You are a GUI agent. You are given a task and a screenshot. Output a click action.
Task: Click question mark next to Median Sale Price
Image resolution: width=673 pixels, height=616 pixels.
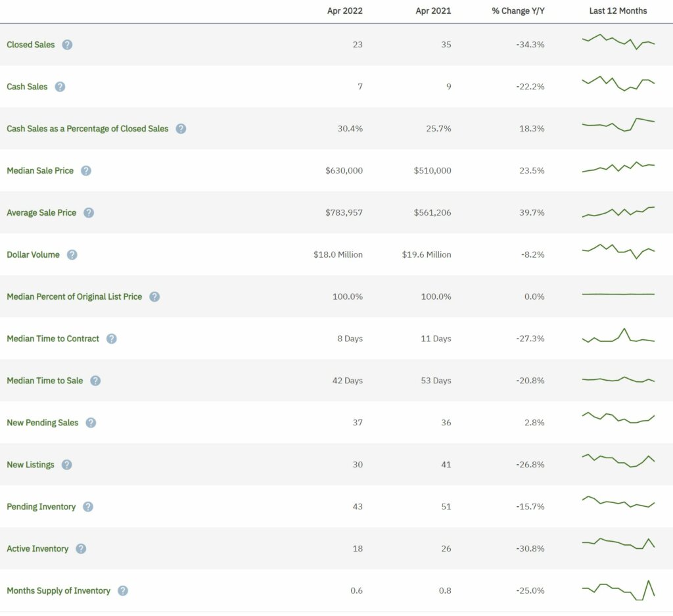point(86,171)
